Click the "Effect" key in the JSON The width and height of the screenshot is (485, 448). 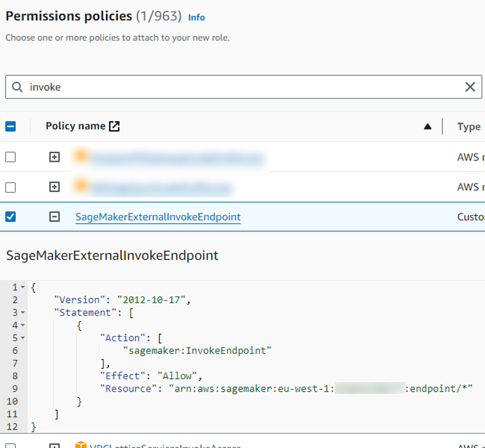(x=123, y=376)
